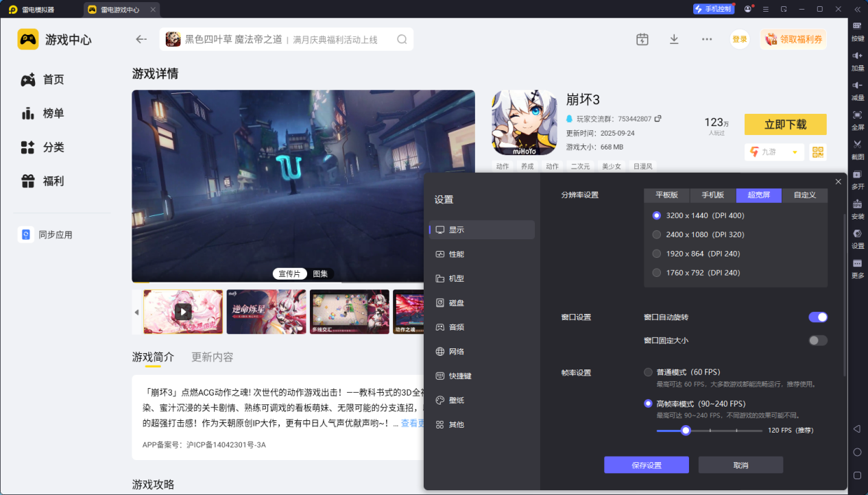Select the 普通模式 60 FPS option

648,372
